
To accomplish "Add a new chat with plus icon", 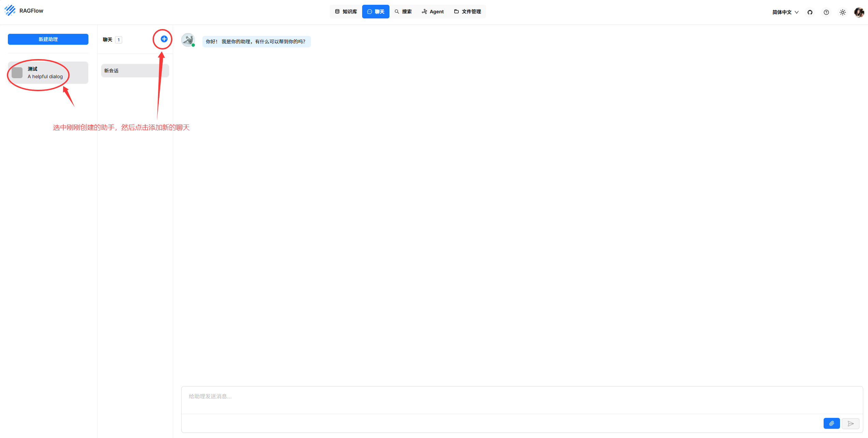I will coord(164,39).
